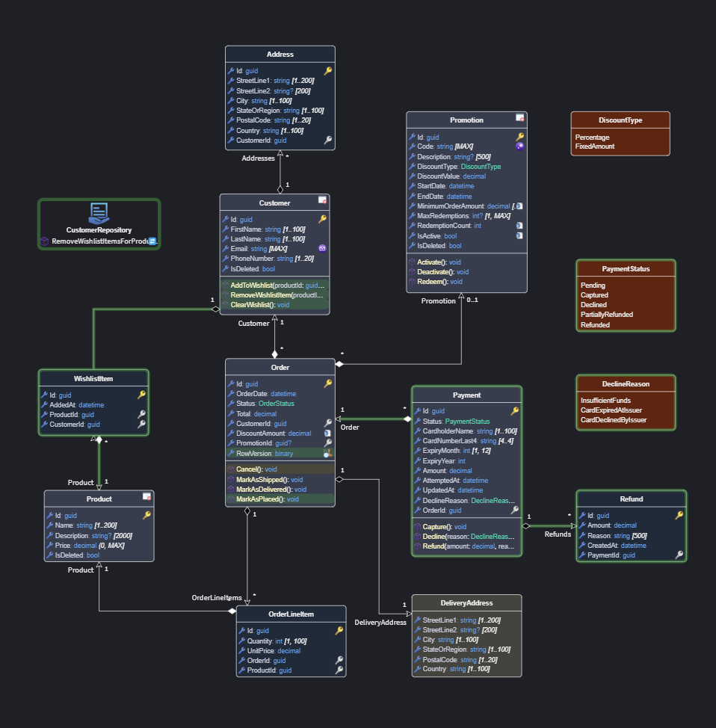Select the ClearWishlist() operation on Customer

point(274,304)
